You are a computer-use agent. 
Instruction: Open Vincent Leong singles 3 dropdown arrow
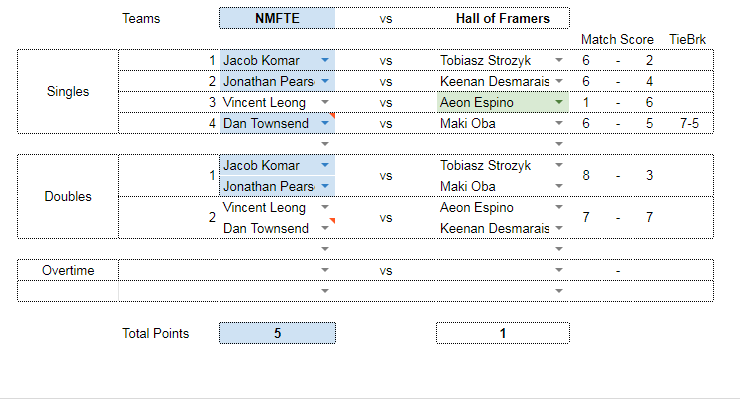[325, 102]
